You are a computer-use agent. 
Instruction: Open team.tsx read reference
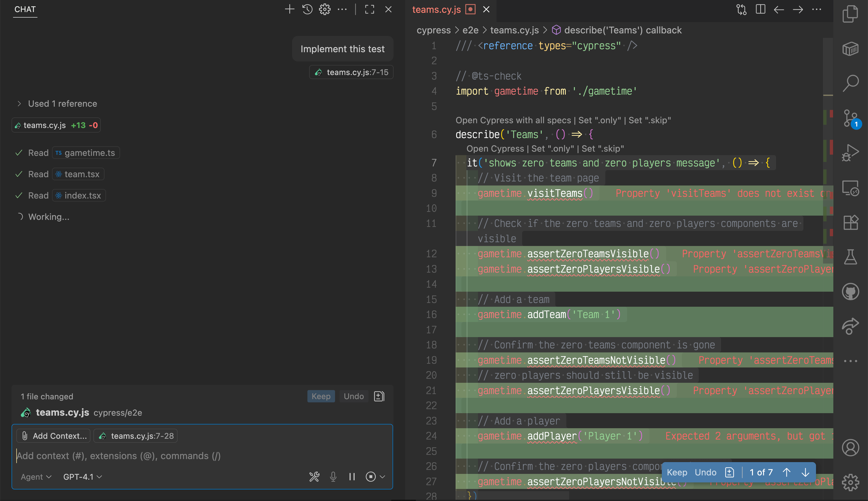tap(78, 174)
